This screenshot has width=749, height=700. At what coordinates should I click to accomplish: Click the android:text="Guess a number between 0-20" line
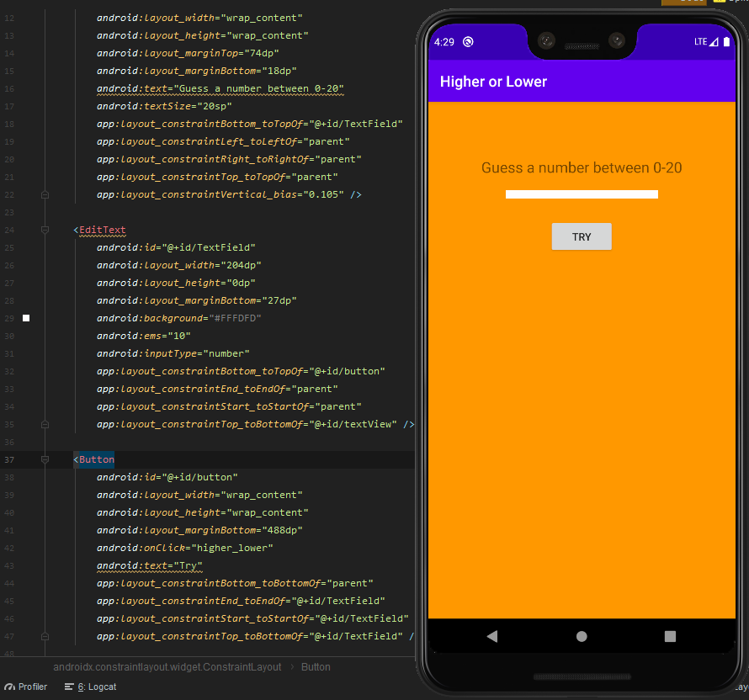click(220, 89)
